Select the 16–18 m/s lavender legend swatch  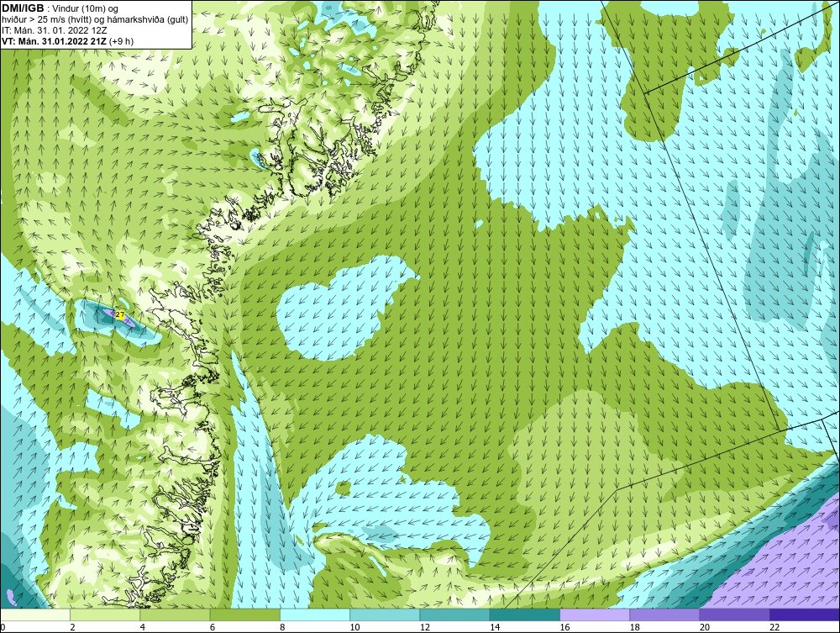tap(595, 615)
